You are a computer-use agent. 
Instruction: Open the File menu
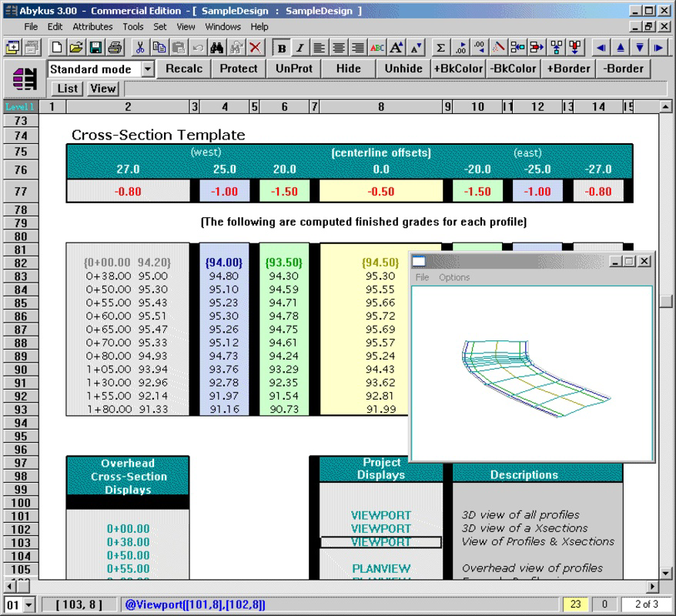pos(31,27)
